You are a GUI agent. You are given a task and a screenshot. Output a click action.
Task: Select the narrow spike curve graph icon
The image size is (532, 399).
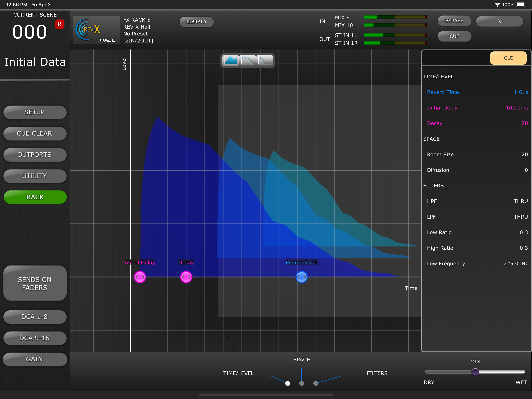coord(265,60)
